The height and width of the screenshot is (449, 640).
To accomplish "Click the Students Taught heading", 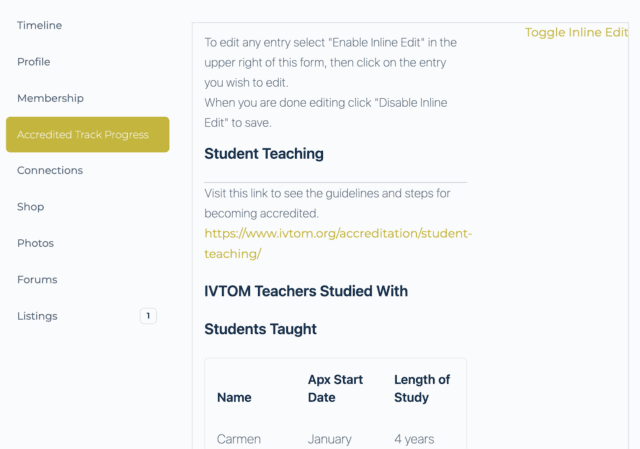I will [x=260, y=328].
